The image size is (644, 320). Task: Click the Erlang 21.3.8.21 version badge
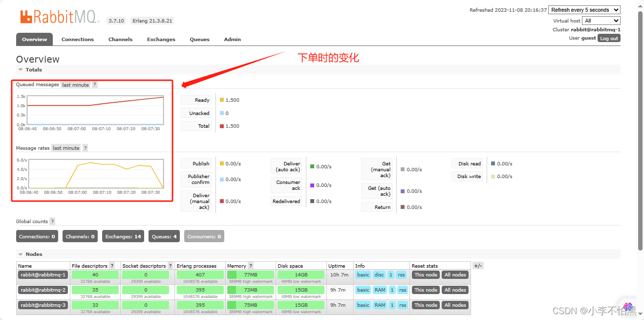151,21
